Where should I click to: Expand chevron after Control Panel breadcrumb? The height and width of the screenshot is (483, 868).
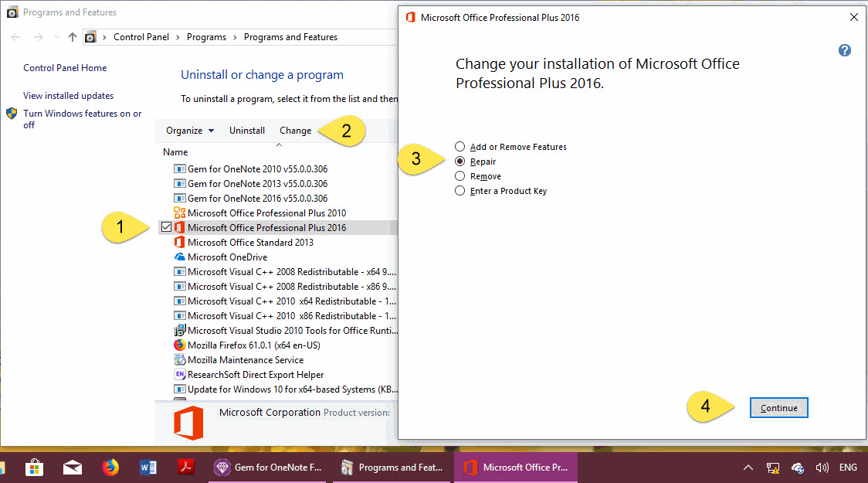tap(178, 37)
